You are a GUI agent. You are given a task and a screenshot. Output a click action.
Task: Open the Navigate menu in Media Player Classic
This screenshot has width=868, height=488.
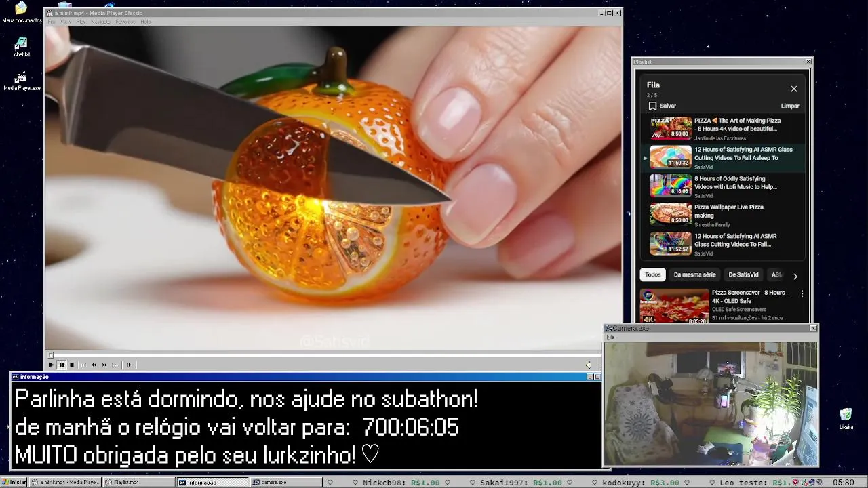coord(100,22)
